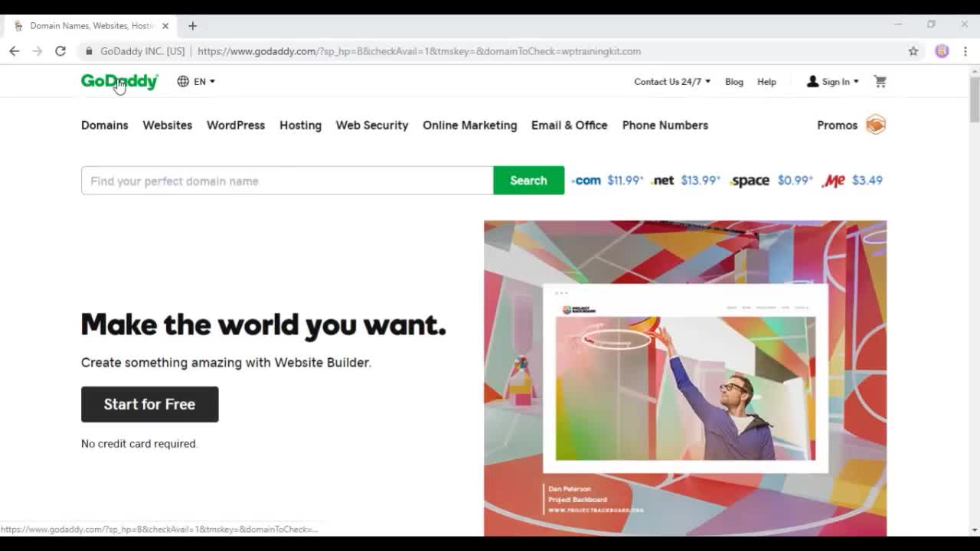Reload the page in the browser
Image resolution: width=980 pixels, height=551 pixels.
(60, 51)
